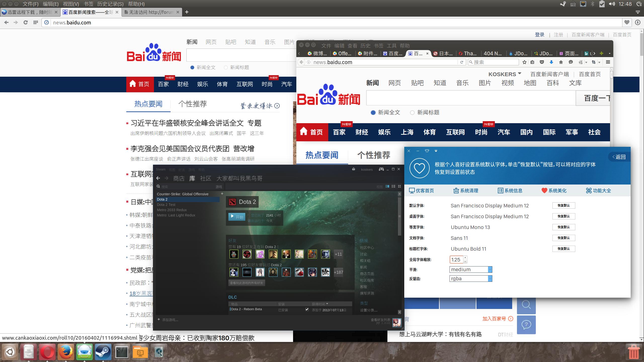Image resolution: width=644 pixels, height=362 pixels.
Task: Open Trash in the dock
Action: tap(633, 352)
